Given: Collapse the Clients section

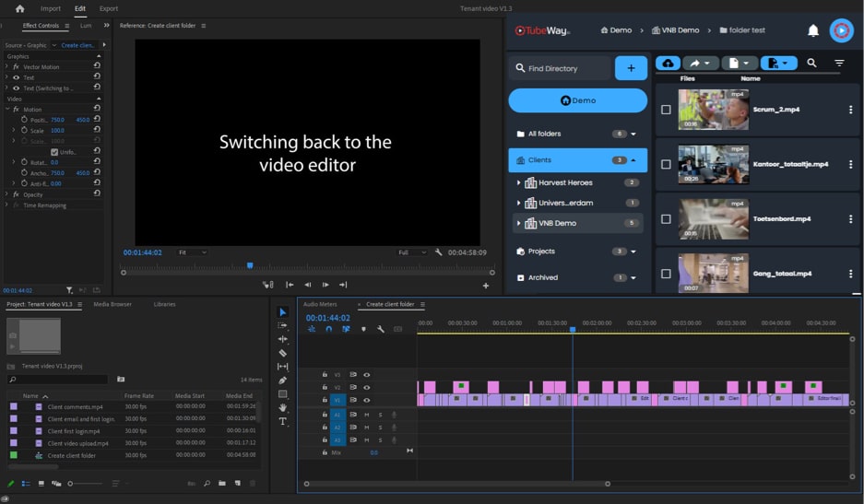Looking at the screenshot, I should (x=633, y=160).
